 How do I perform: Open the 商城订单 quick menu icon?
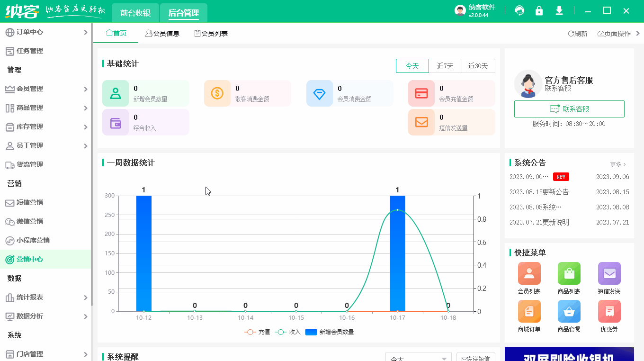coord(529,311)
